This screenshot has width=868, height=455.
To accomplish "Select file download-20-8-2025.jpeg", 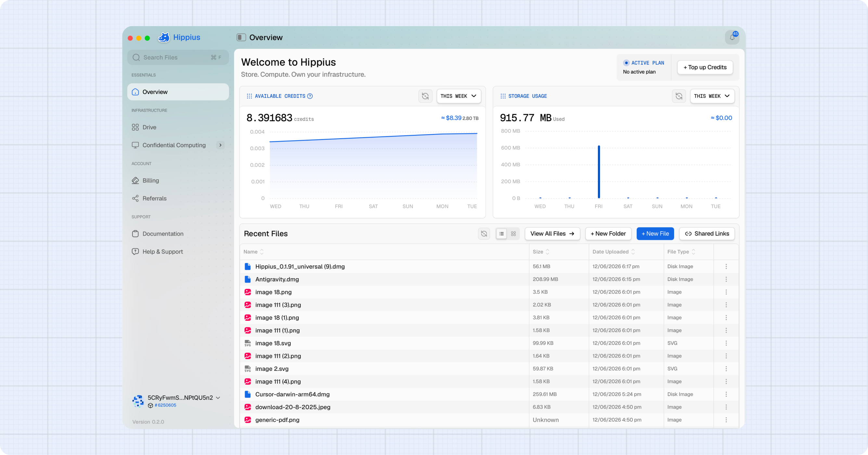I will (293, 407).
